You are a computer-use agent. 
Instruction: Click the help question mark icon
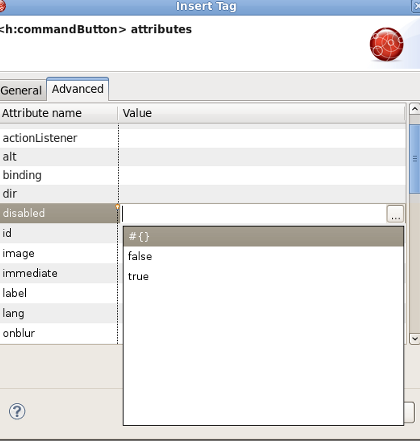coord(17,411)
